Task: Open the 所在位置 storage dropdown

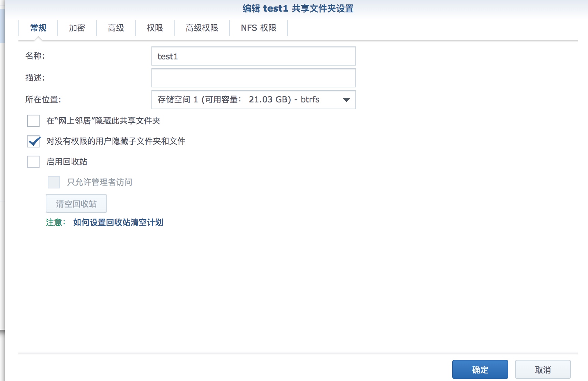Action: click(253, 100)
